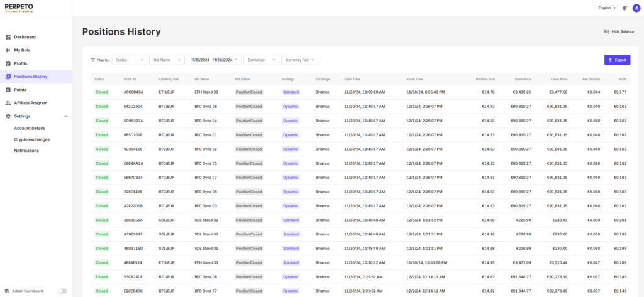644x297 pixels.
Task: Click the Export button
Action: pyautogui.click(x=618, y=60)
